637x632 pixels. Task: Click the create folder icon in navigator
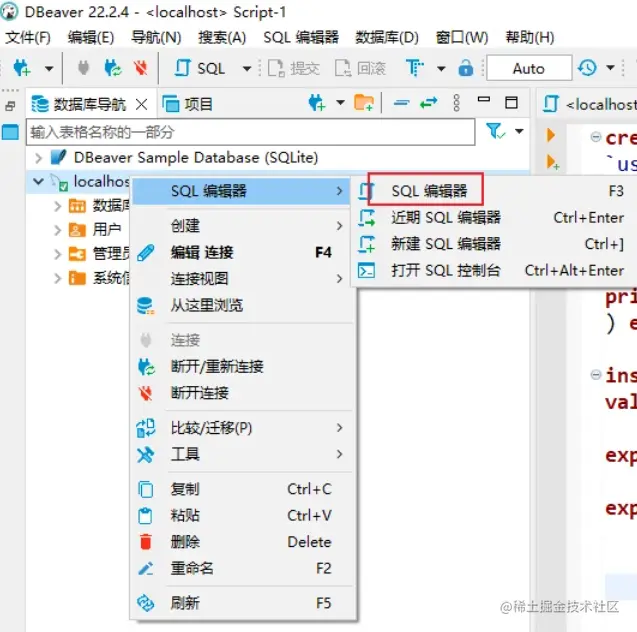[x=364, y=102]
